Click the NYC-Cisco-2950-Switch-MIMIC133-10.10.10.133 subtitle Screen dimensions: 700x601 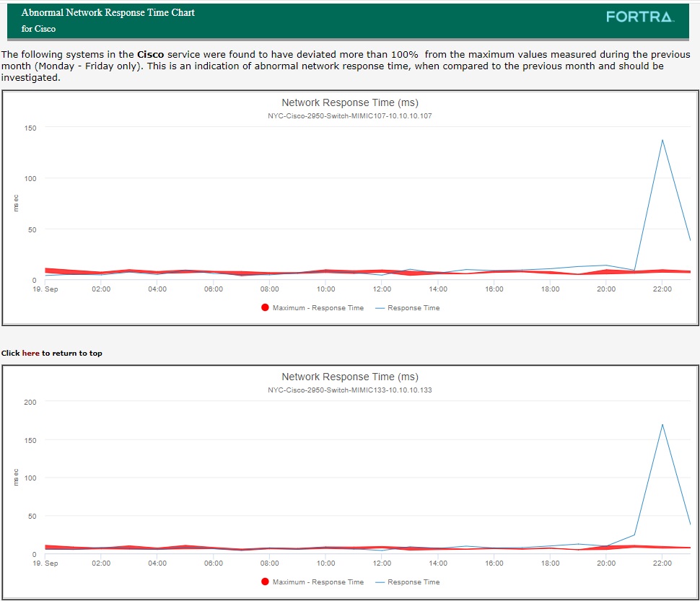[x=350, y=390]
